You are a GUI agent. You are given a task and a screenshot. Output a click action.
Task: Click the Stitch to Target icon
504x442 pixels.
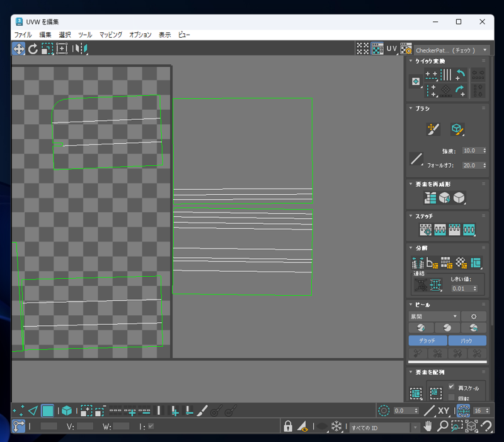coord(426,230)
